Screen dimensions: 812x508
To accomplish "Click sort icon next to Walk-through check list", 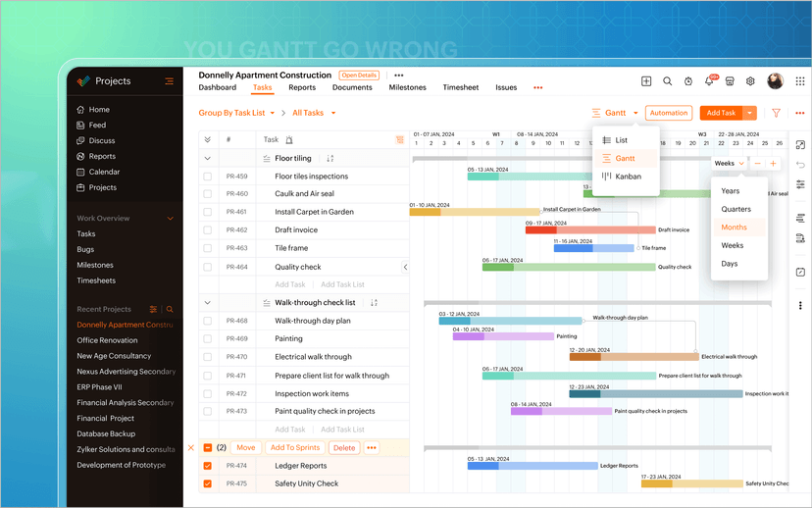I will [x=374, y=302].
